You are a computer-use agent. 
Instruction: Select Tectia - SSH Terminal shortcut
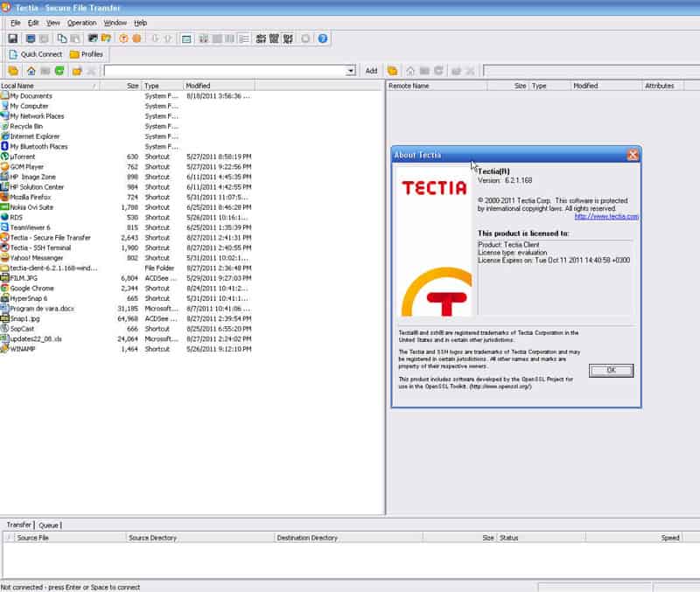(x=40, y=247)
